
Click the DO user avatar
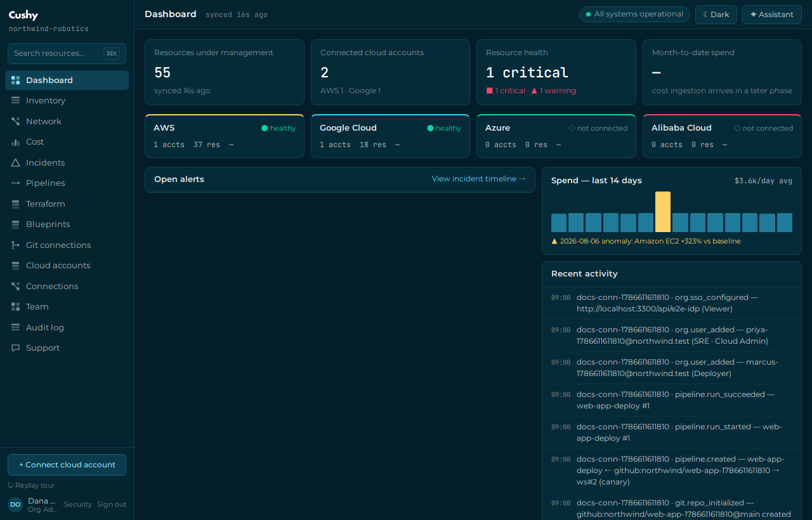pyautogui.click(x=15, y=505)
